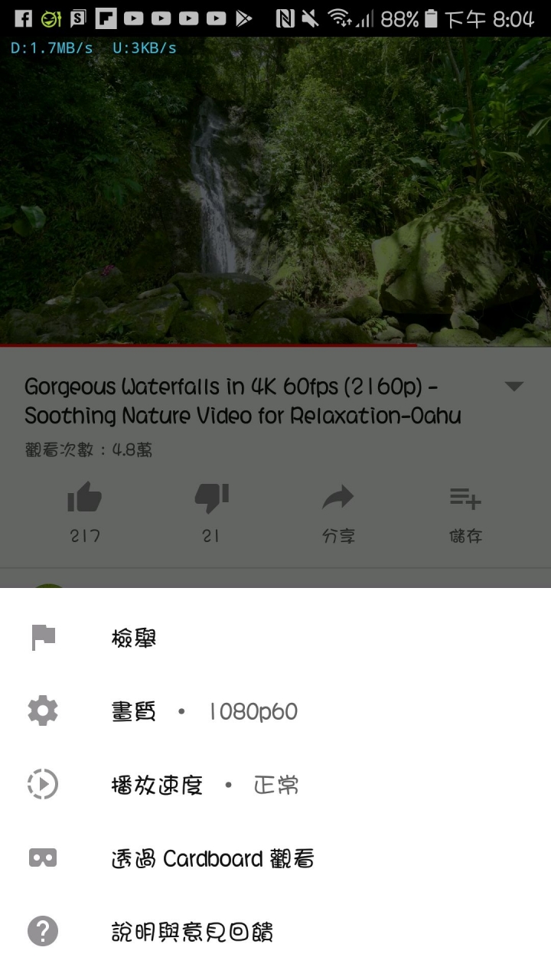Viewport: 551px width, 980px height.
Task: Tap the thumbs down dislike icon
Action: tap(212, 498)
